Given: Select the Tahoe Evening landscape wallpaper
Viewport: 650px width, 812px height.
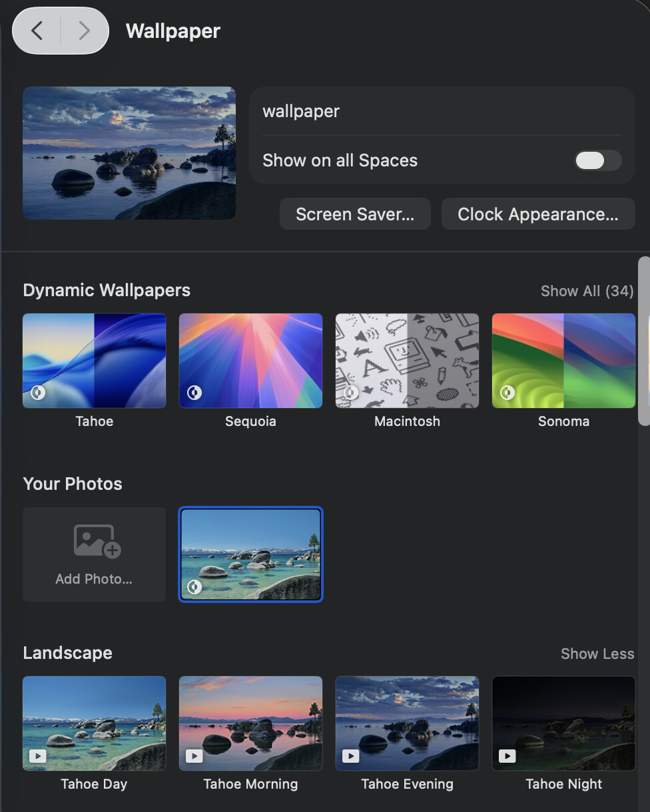Looking at the screenshot, I should (x=407, y=723).
